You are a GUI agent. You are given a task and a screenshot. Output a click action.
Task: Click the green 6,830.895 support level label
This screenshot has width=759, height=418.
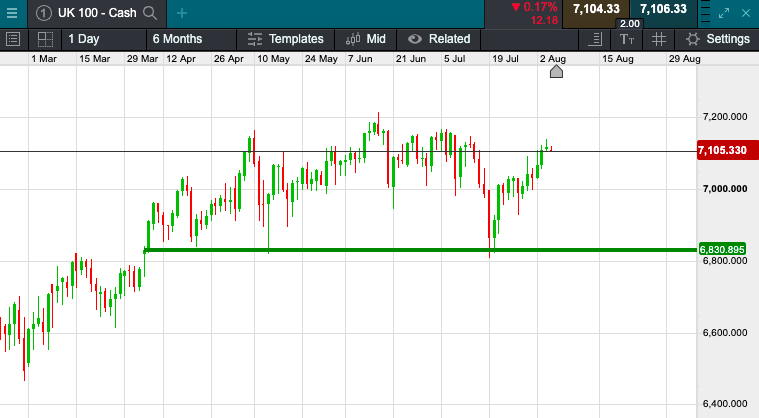pos(723,249)
